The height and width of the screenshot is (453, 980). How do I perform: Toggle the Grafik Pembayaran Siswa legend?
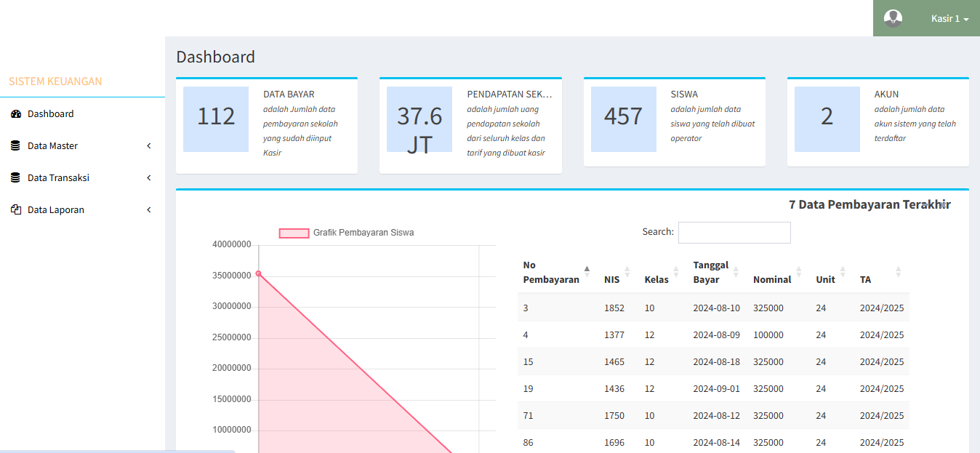347,233
